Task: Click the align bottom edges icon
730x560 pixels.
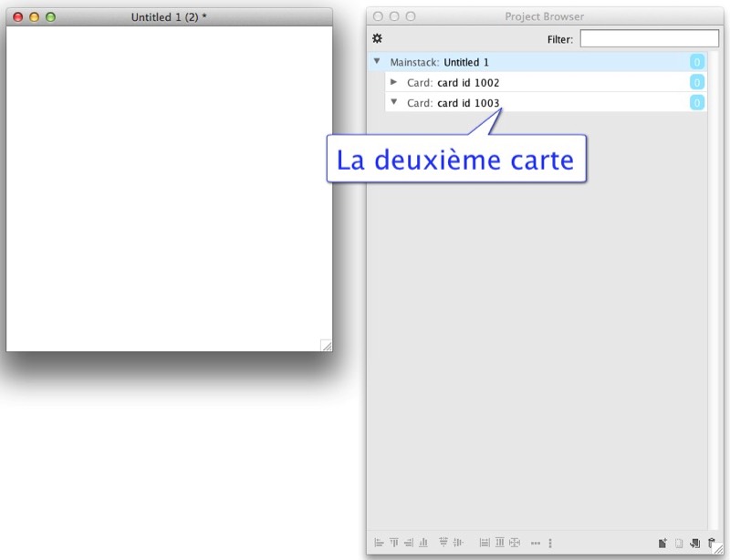Action: (x=422, y=543)
